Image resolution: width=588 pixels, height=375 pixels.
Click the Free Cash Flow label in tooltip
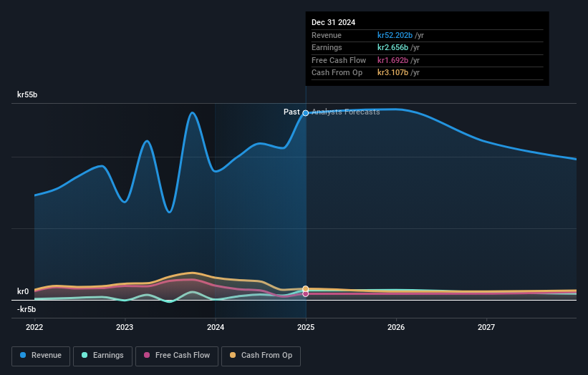(339, 60)
